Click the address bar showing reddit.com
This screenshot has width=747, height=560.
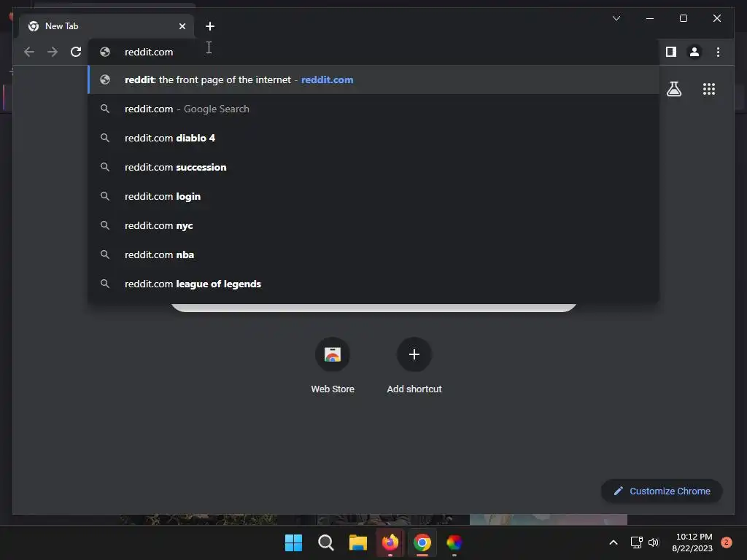pyautogui.click(x=373, y=52)
